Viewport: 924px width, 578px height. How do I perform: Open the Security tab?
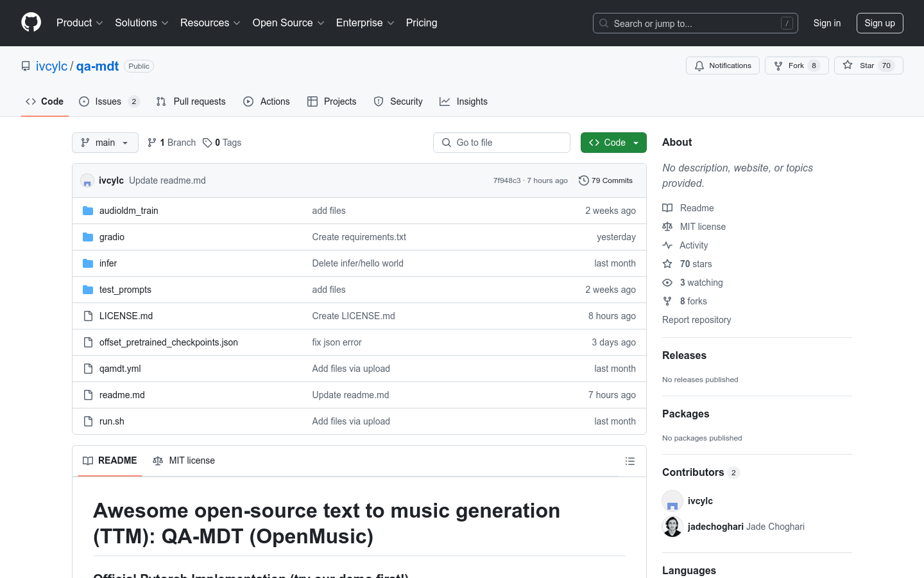pyautogui.click(x=398, y=101)
